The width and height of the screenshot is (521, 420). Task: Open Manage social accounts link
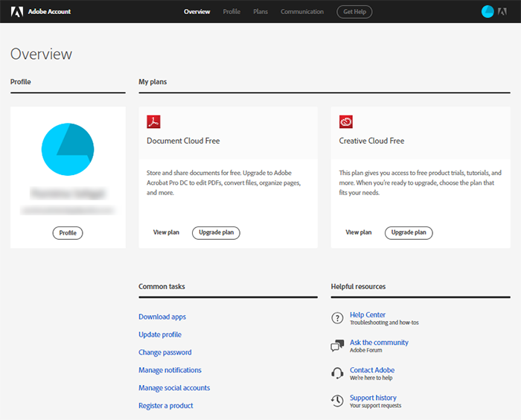174,388
